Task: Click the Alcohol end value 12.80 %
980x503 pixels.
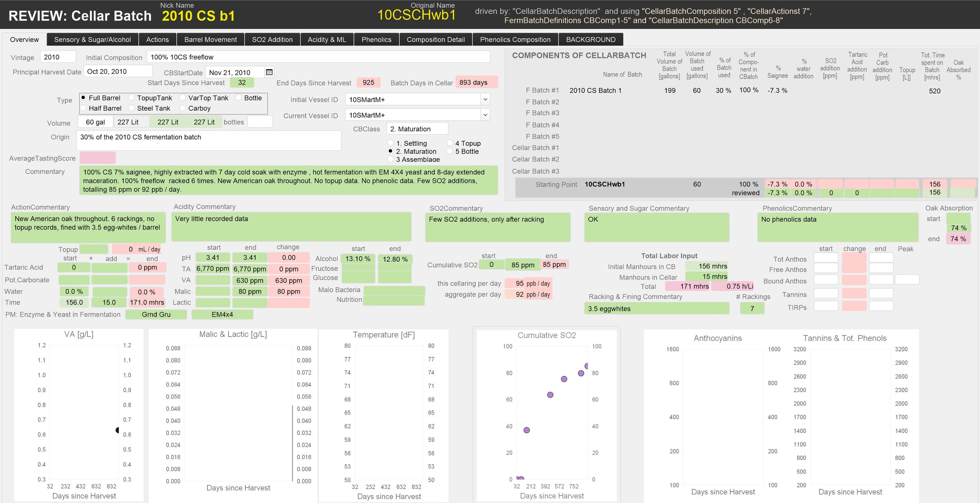Action: pyautogui.click(x=395, y=259)
